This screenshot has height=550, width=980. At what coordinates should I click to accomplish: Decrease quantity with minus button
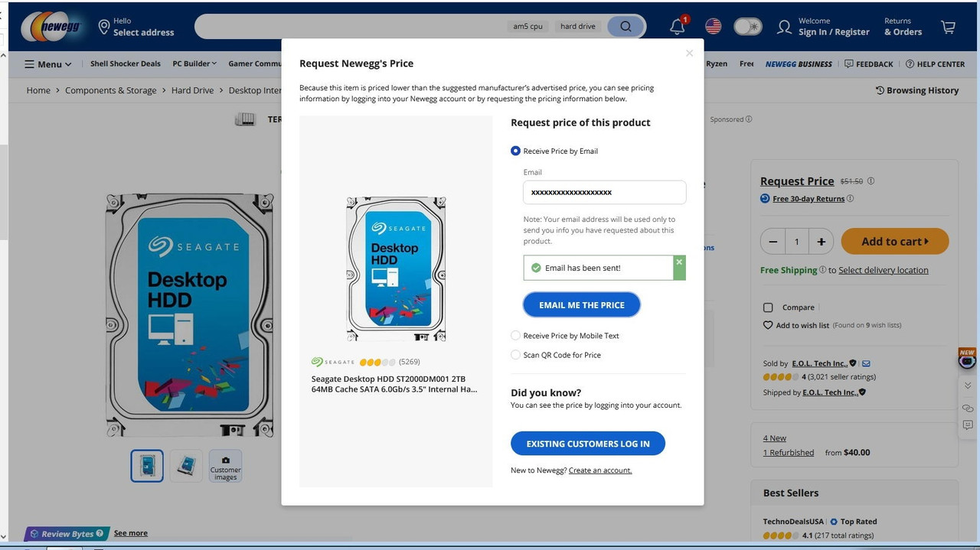tap(773, 242)
